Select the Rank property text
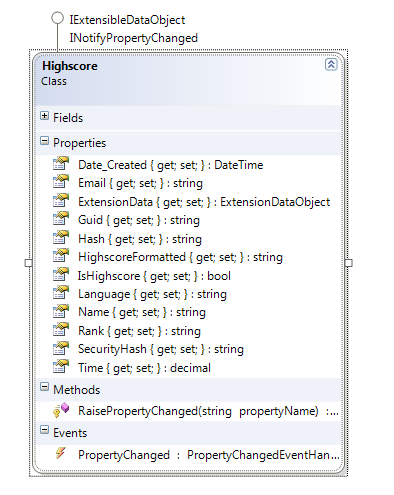The height and width of the screenshot is (495, 394). [139, 331]
